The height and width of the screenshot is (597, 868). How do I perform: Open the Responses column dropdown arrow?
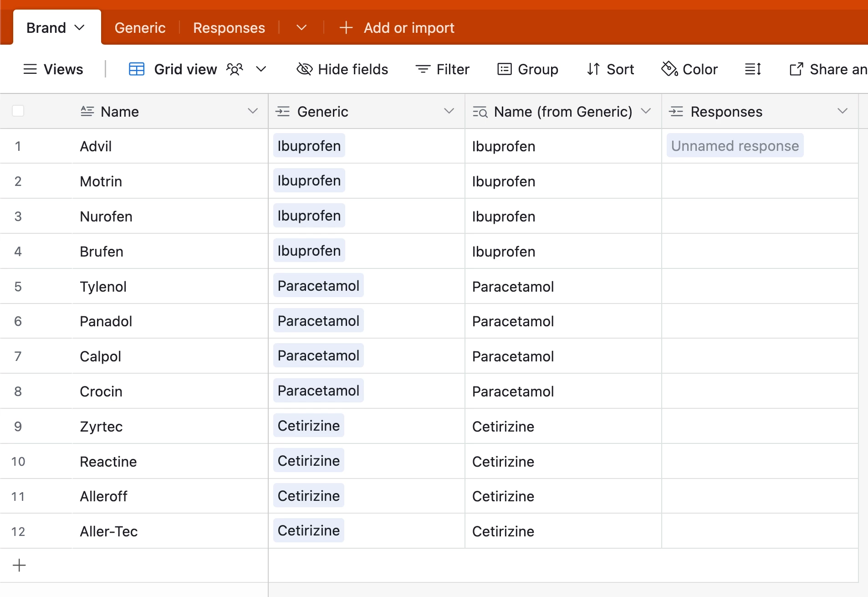click(842, 111)
